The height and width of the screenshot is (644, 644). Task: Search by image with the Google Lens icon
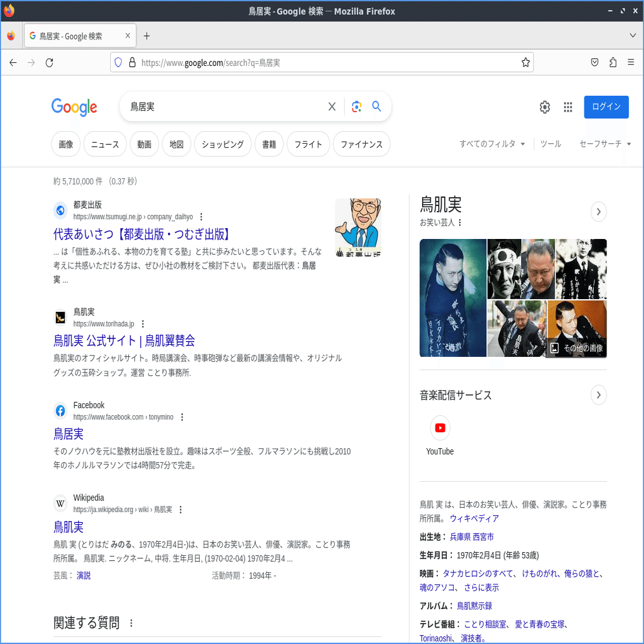(x=356, y=106)
